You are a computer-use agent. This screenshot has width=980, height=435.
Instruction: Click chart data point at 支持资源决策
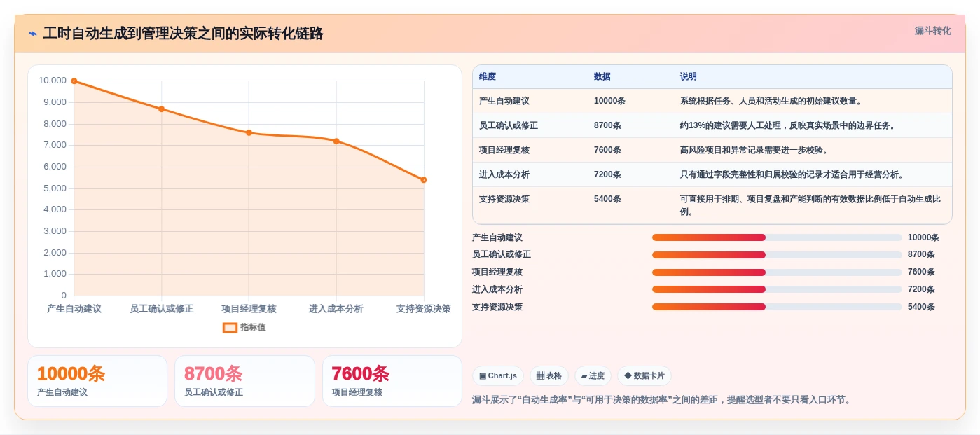(424, 180)
